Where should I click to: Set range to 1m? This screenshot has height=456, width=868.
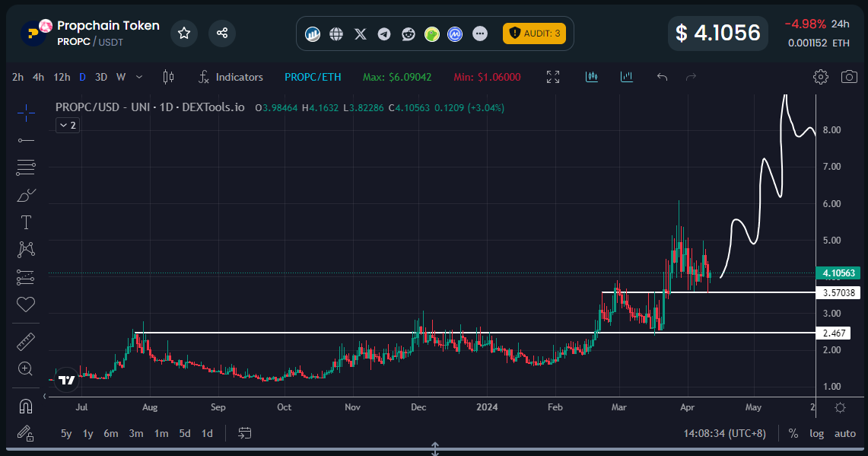(x=161, y=433)
